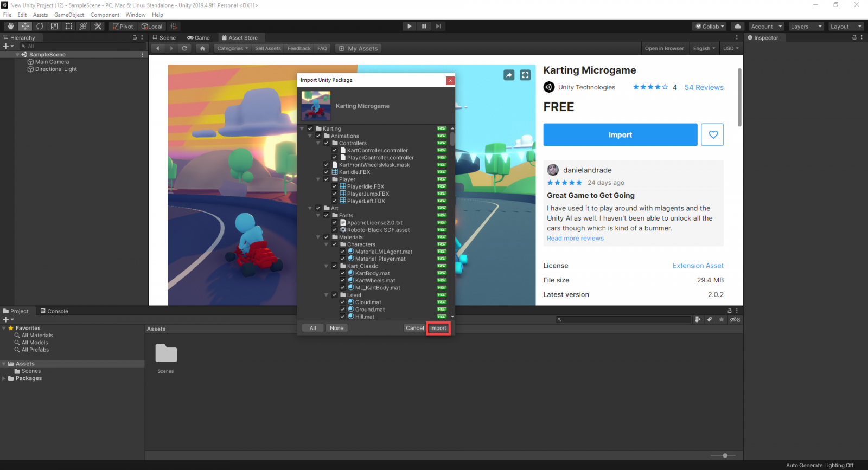Screen dimensions: 868x470
Task: Close the Import Unity Package dialog
Action: click(450, 80)
